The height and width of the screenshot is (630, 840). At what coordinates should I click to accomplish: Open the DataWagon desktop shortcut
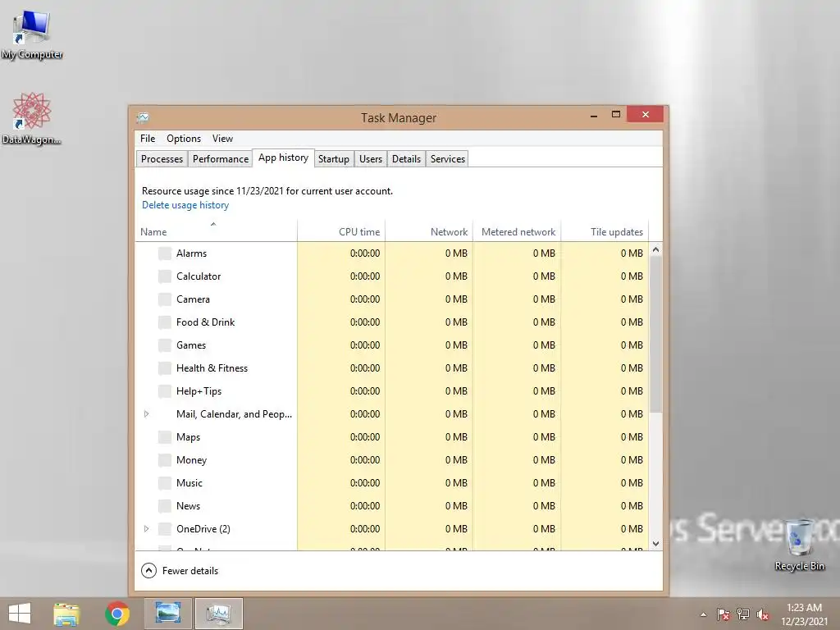(31, 118)
